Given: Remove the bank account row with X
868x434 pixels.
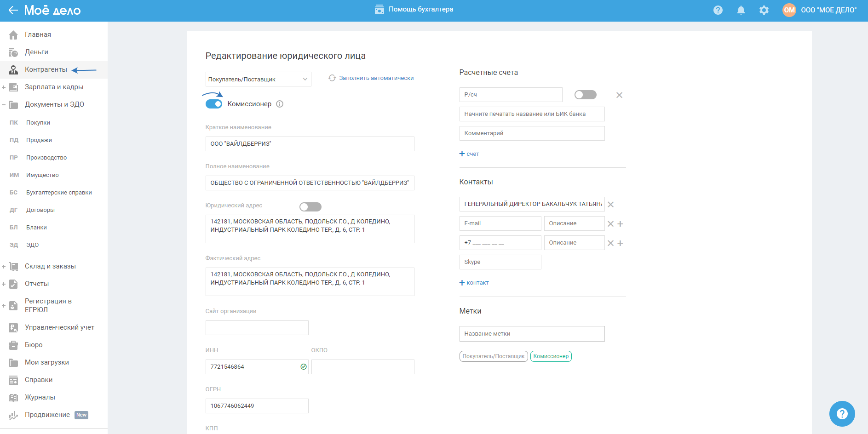Looking at the screenshot, I should pos(619,95).
